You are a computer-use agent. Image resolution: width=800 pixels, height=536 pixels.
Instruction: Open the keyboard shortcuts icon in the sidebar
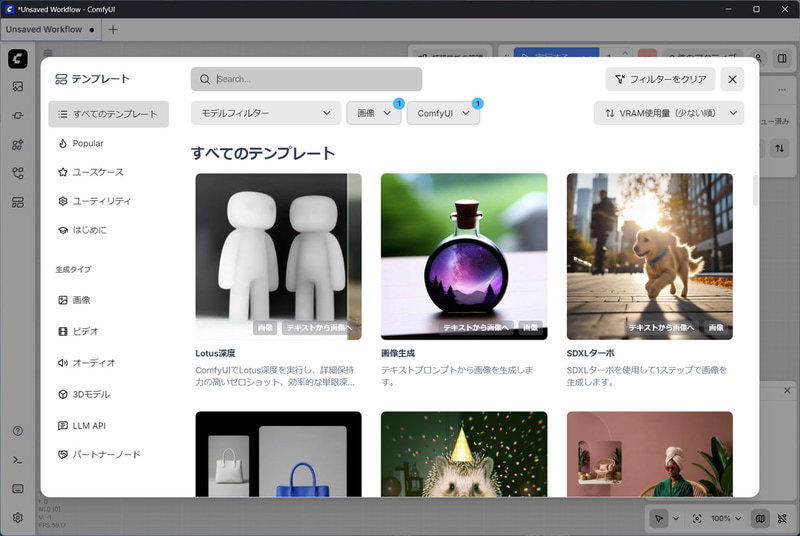(x=18, y=489)
